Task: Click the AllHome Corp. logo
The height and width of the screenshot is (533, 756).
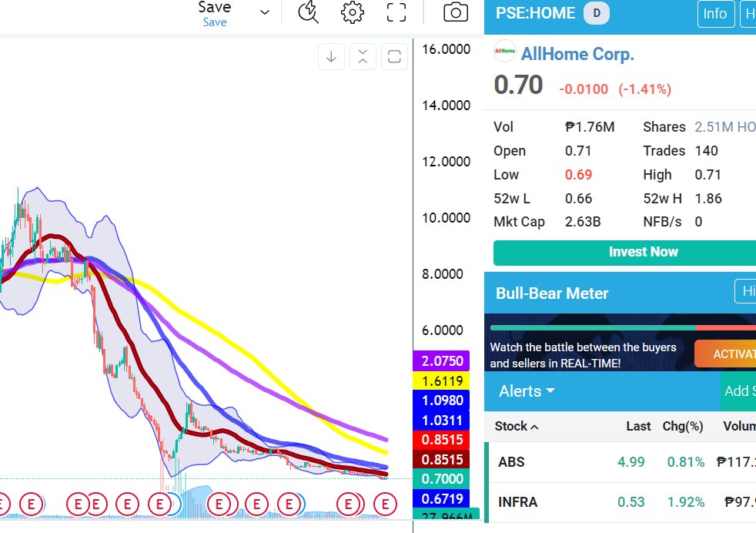Action: (x=505, y=51)
